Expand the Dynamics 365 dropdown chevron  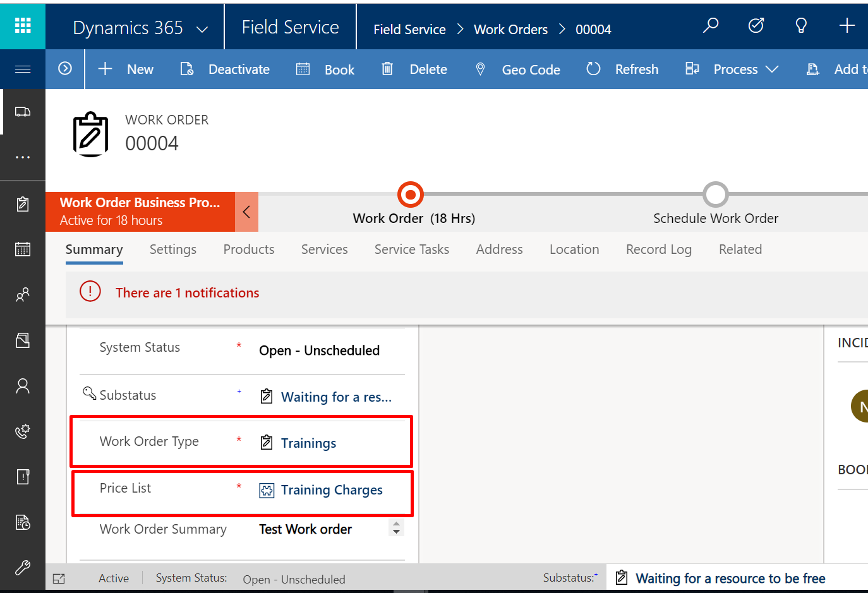(202, 30)
